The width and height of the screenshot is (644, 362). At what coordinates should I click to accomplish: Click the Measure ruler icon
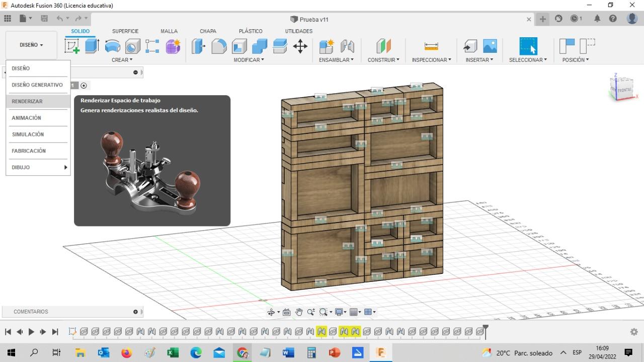click(431, 46)
